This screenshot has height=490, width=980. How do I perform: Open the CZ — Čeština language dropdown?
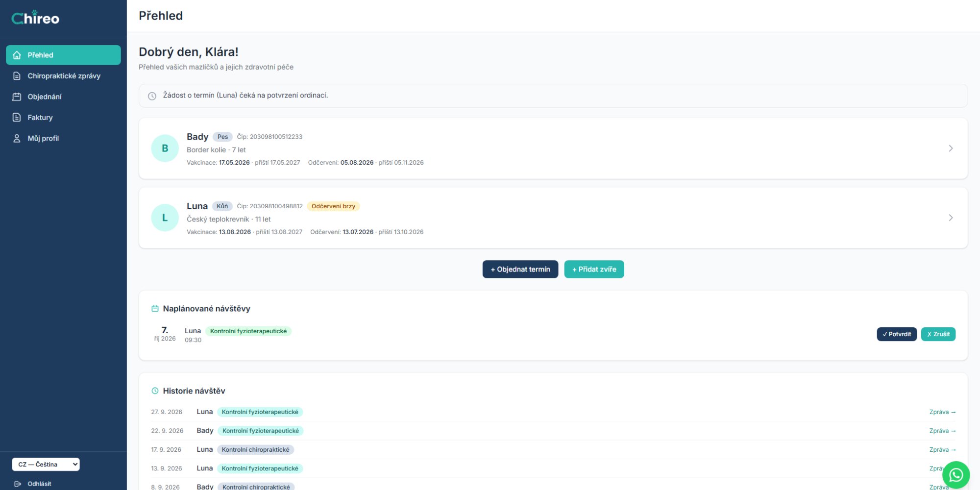click(x=46, y=464)
